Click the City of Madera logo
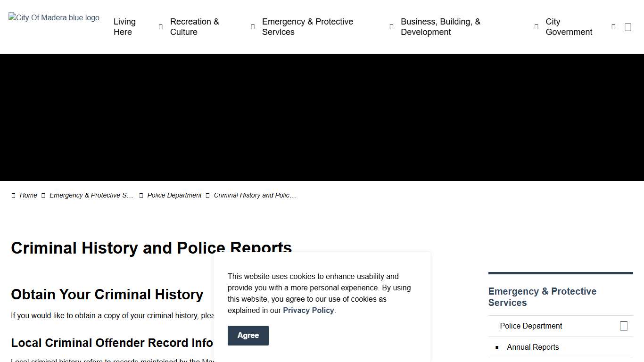The image size is (644, 362). 53,17
